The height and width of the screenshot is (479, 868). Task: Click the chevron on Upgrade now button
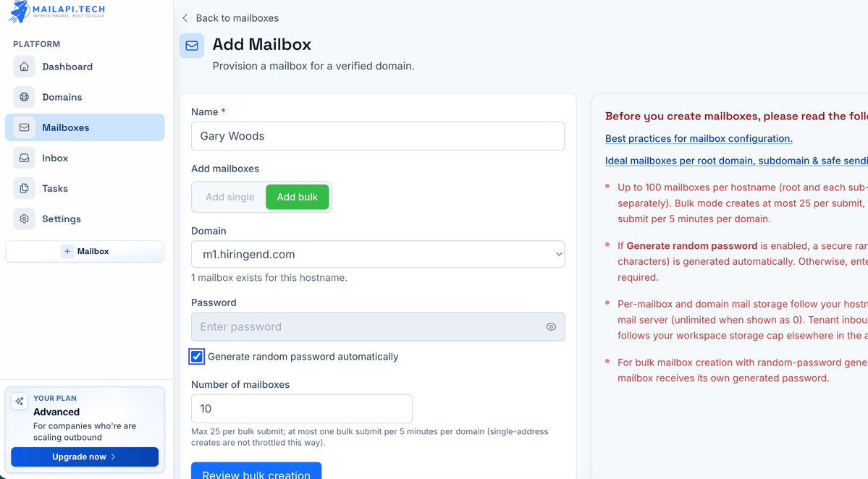[114, 457]
